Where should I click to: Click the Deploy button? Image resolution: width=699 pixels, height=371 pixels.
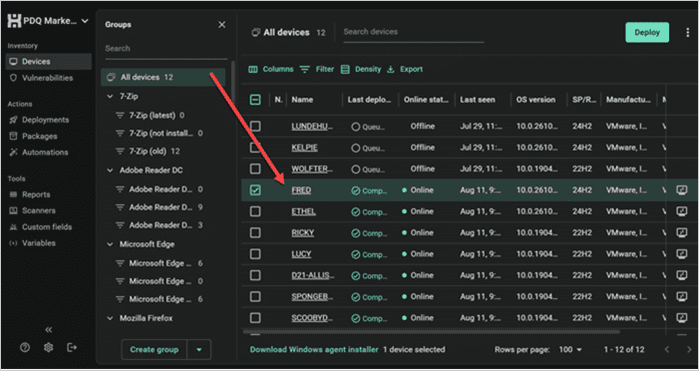[x=647, y=33]
